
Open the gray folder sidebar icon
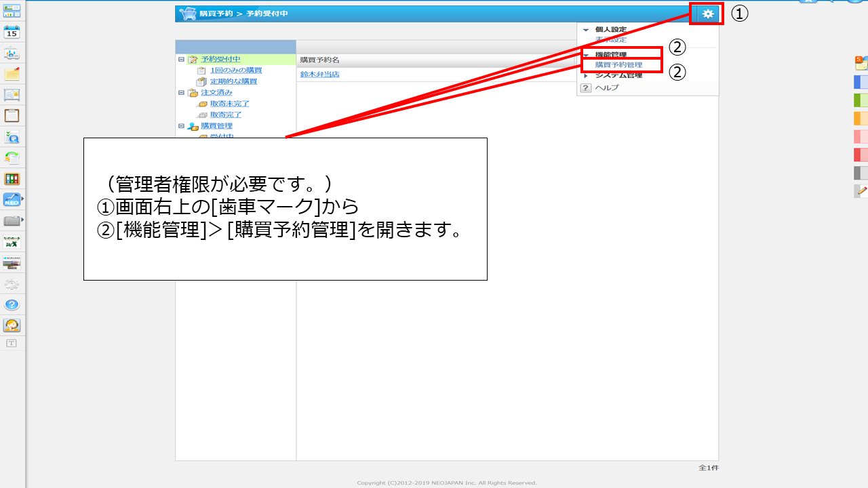(x=12, y=221)
